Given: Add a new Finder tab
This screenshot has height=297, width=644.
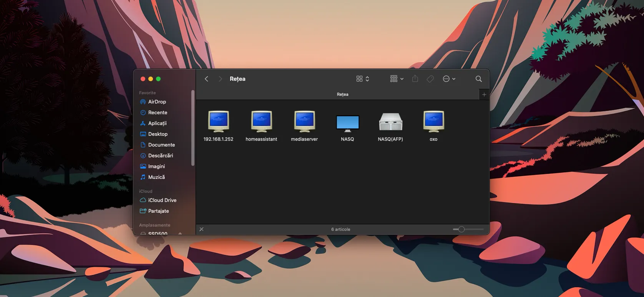Looking at the screenshot, I should 484,95.
